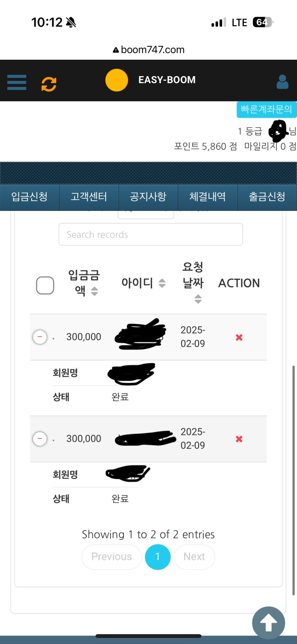This screenshot has width=297, height=644.
Task: Collapse the second deposit row details
Action: coord(40,438)
